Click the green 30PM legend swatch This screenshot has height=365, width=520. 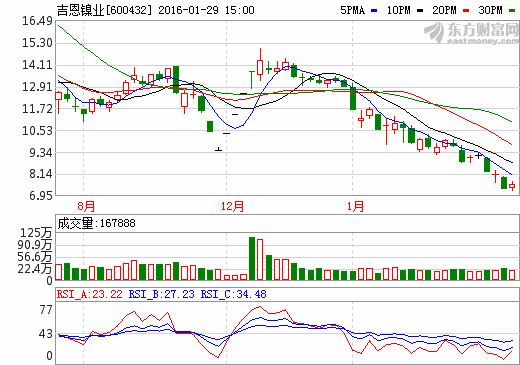pos(512,11)
